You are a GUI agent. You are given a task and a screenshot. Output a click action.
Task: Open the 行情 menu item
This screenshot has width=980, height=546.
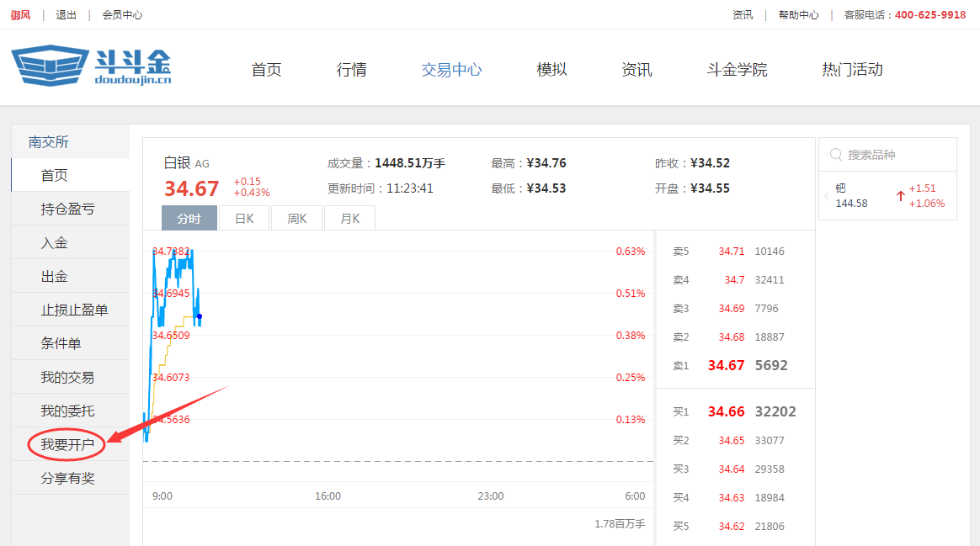click(351, 70)
